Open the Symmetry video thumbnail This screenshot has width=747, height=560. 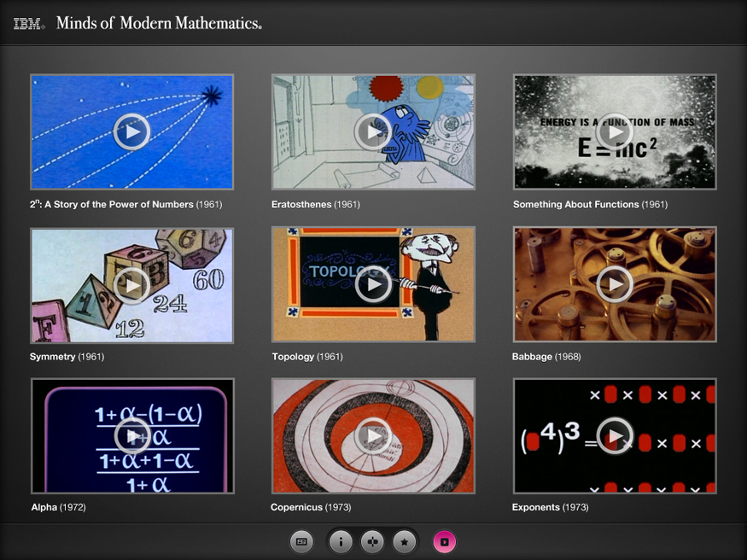coord(131,284)
